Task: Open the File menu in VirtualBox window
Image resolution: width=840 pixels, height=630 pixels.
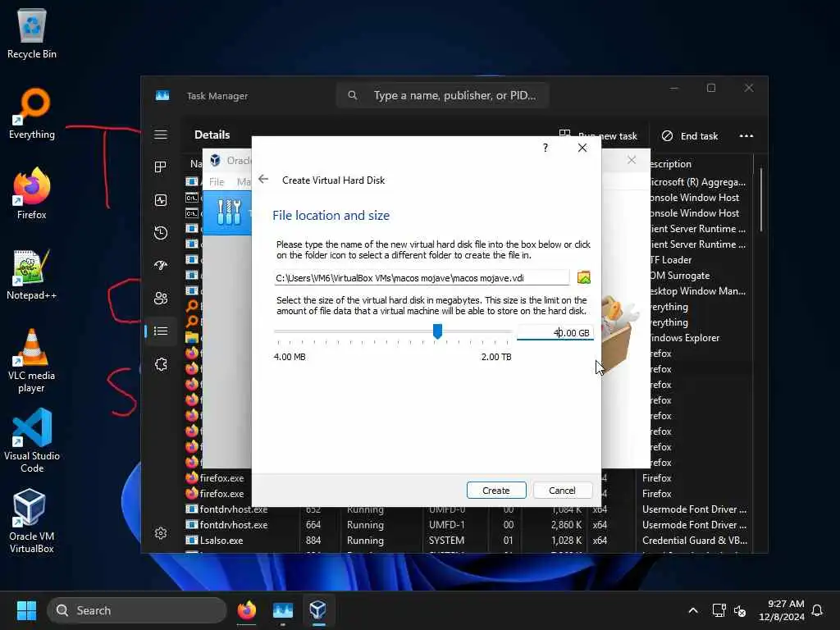Action: (217, 182)
